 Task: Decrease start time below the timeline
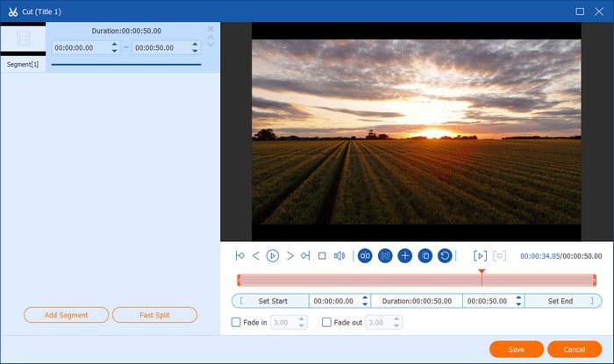(366, 304)
